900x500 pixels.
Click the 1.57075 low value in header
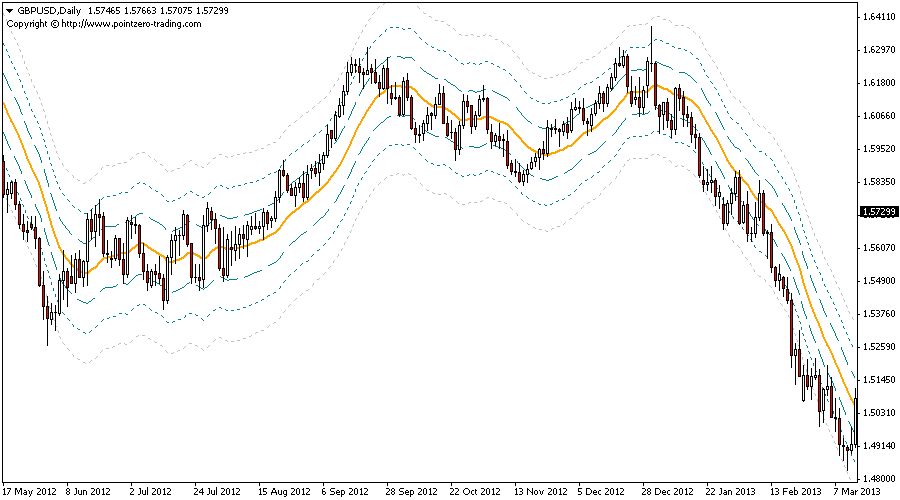[184, 10]
